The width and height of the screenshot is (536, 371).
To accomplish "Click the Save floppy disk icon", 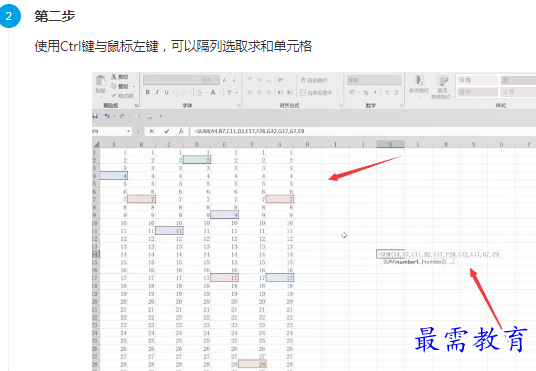I will pyautogui.click(x=95, y=116).
